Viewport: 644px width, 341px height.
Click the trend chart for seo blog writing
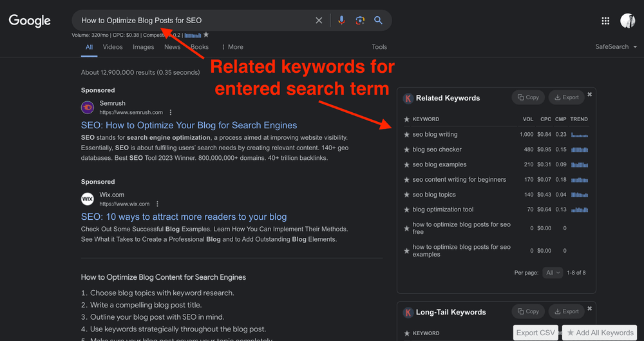coord(580,135)
